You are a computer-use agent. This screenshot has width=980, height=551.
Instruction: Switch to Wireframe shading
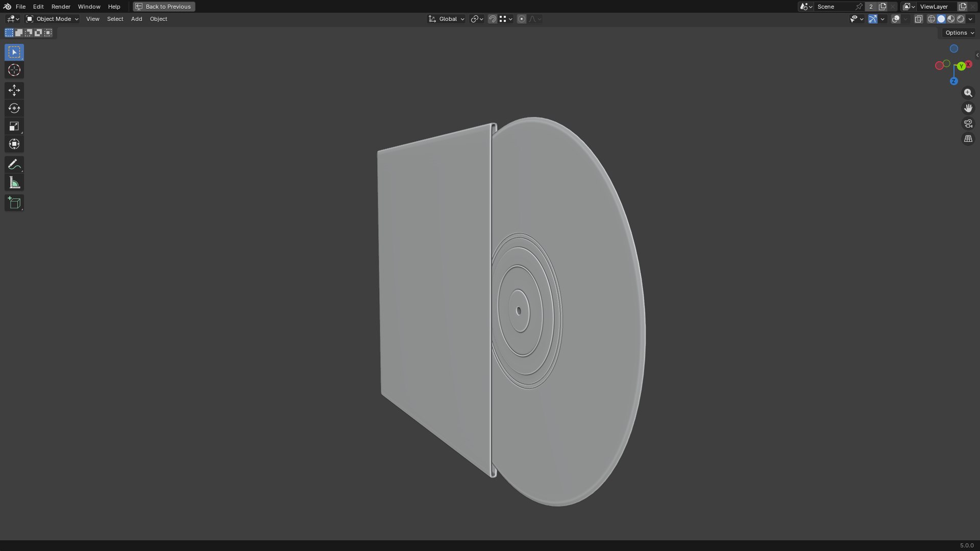[932, 19]
